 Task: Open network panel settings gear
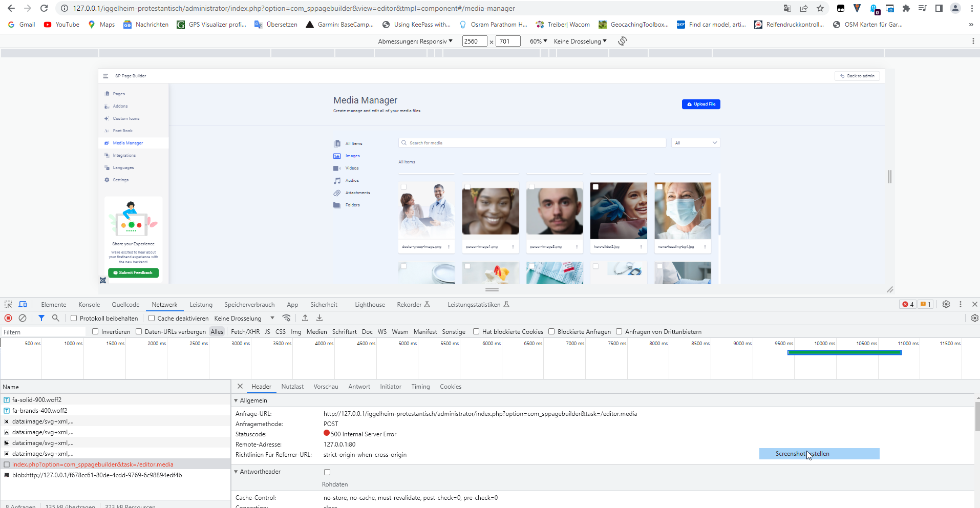point(974,318)
